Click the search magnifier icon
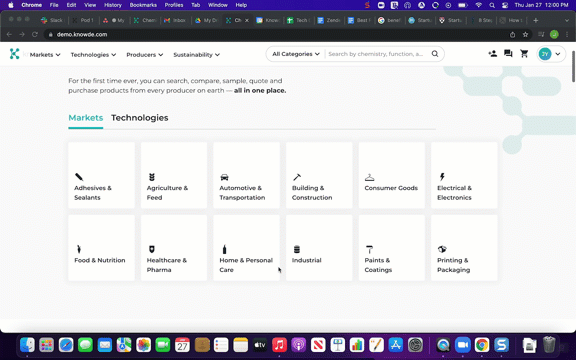Screen dimensions: 576x360 435,54
